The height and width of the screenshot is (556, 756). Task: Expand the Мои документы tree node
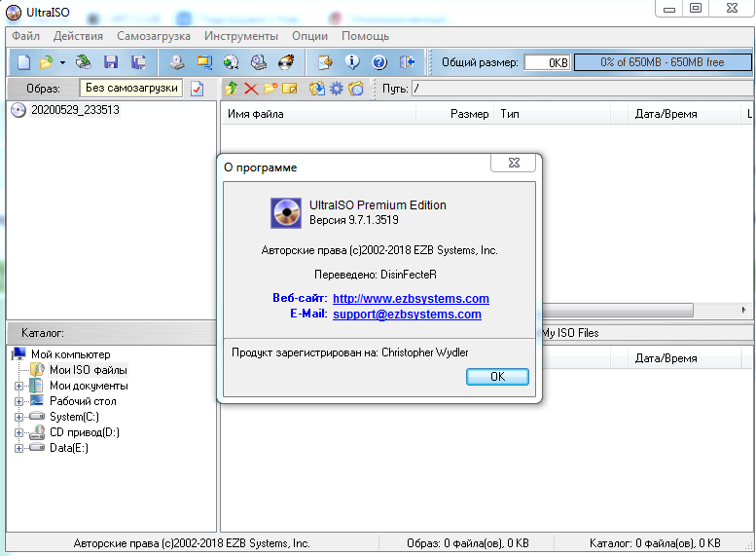coord(18,386)
